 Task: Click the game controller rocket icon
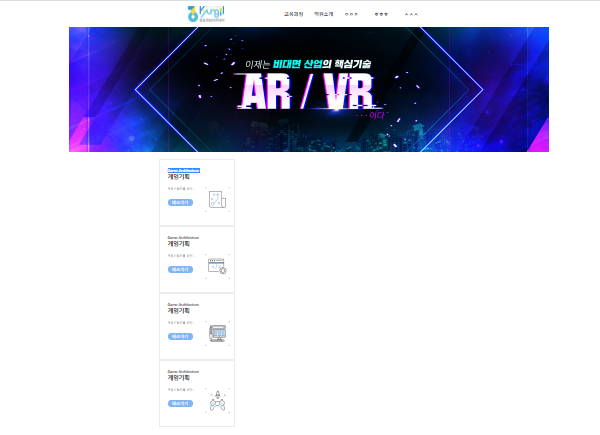click(217, 400)
